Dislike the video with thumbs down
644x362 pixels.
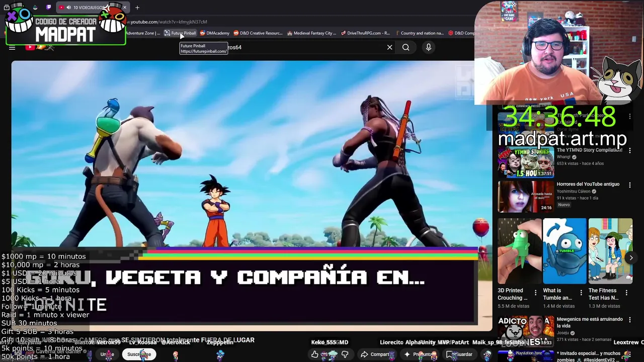click(345, 354)
